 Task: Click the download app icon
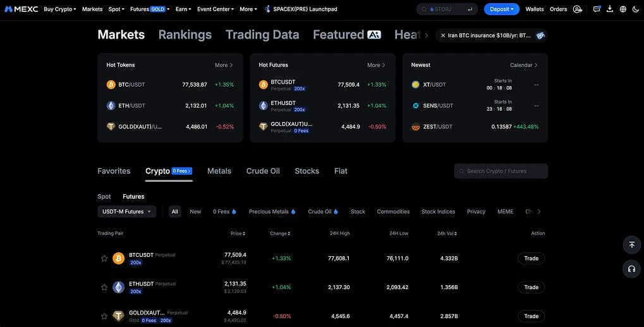[x=610, y=9]
